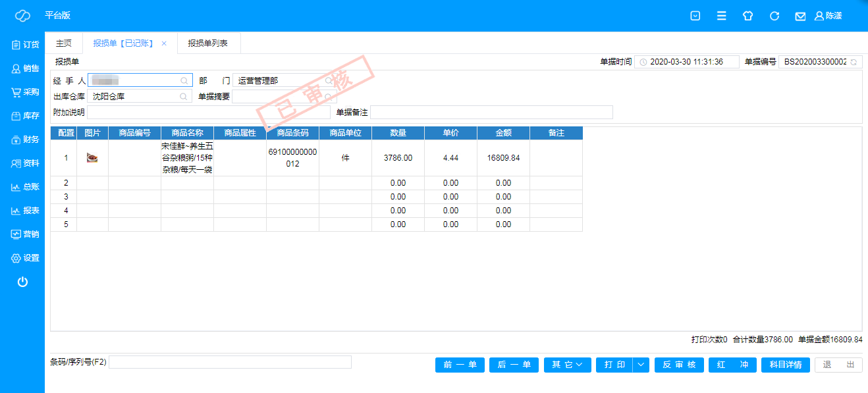Click the 前一单 button

click(x=460, y=365)
